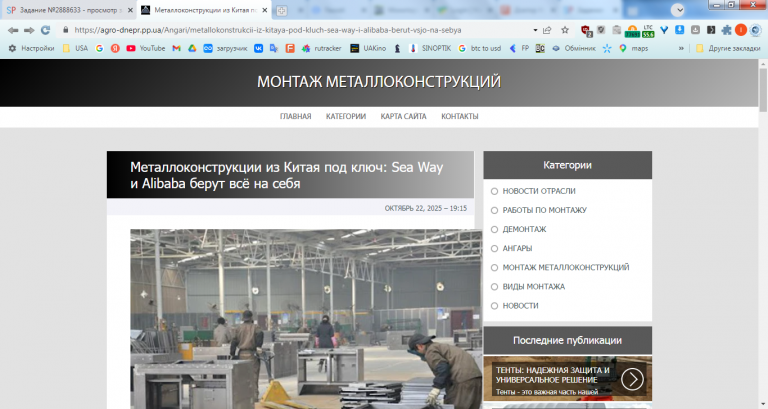Open the VK bookmark icon
Screen dimensions: 768x409
tap(258, 48)
